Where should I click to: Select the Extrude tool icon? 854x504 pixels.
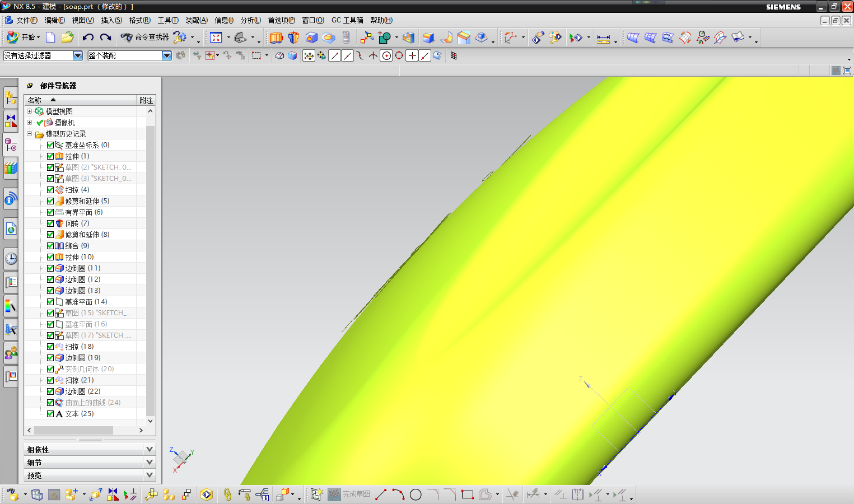tap(276, 38)
